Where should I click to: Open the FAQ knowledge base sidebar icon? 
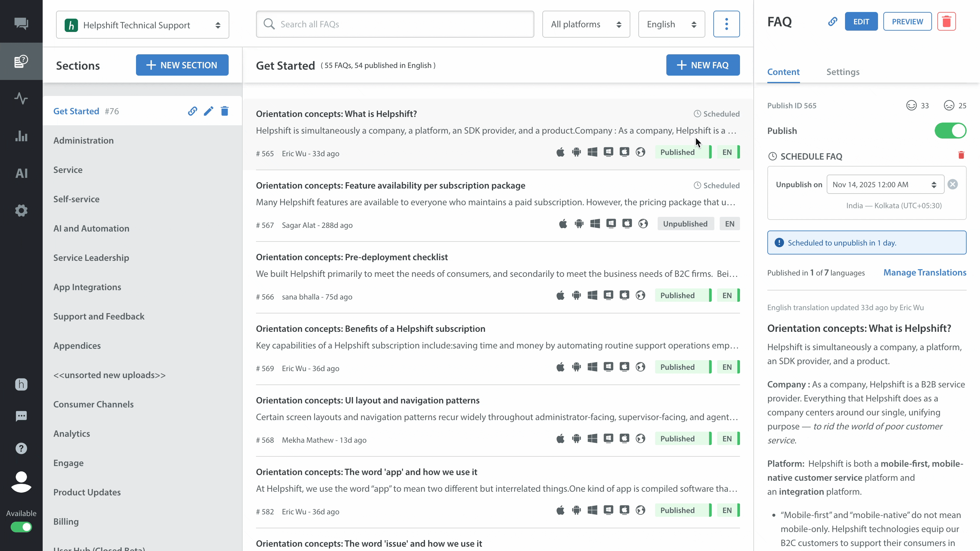(21, 61)
